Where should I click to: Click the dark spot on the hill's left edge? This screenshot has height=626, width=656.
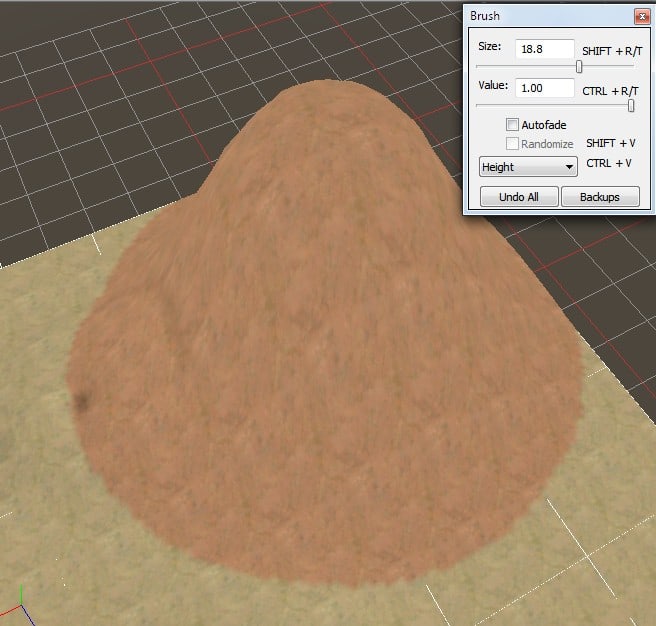(x=80, y=402)
